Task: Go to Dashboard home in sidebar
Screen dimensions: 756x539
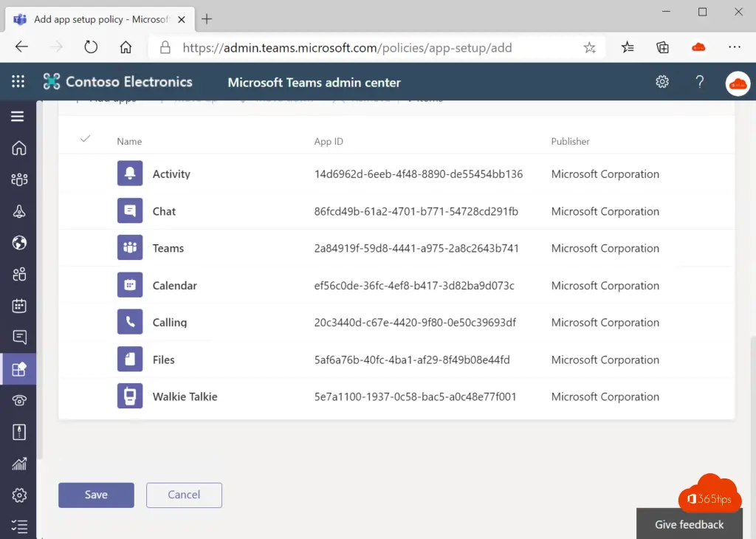Action: coord(18,148)
